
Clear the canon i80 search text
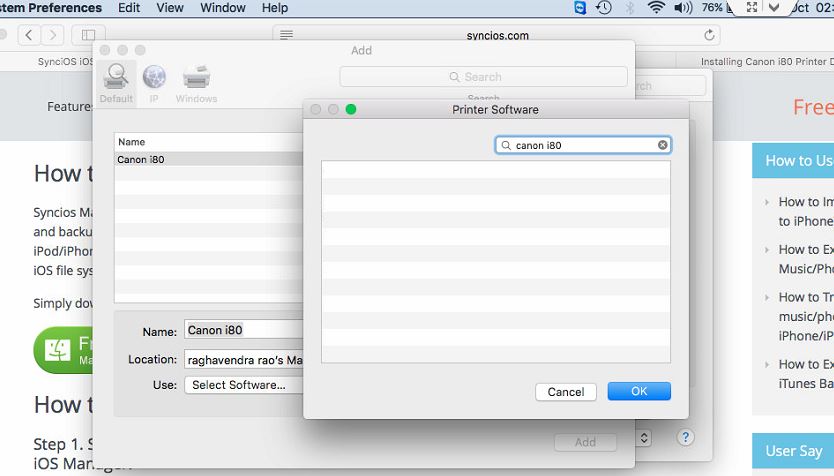click(x=662, y=145)
